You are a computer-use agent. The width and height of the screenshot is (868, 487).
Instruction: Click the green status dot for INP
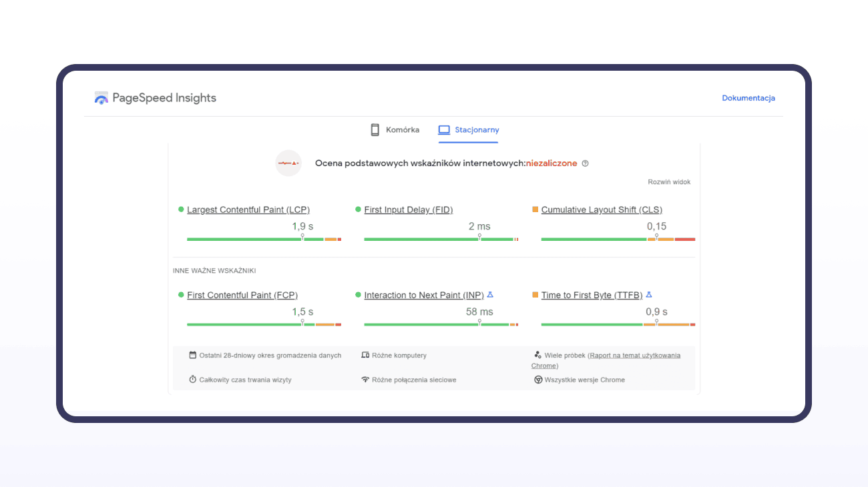(x=358, y=294)
